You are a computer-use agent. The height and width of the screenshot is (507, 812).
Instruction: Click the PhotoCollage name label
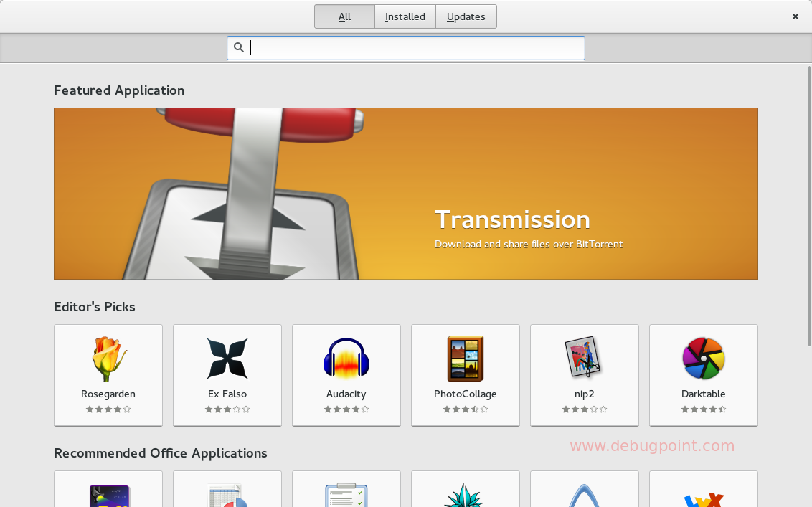[x=466, y=394]
